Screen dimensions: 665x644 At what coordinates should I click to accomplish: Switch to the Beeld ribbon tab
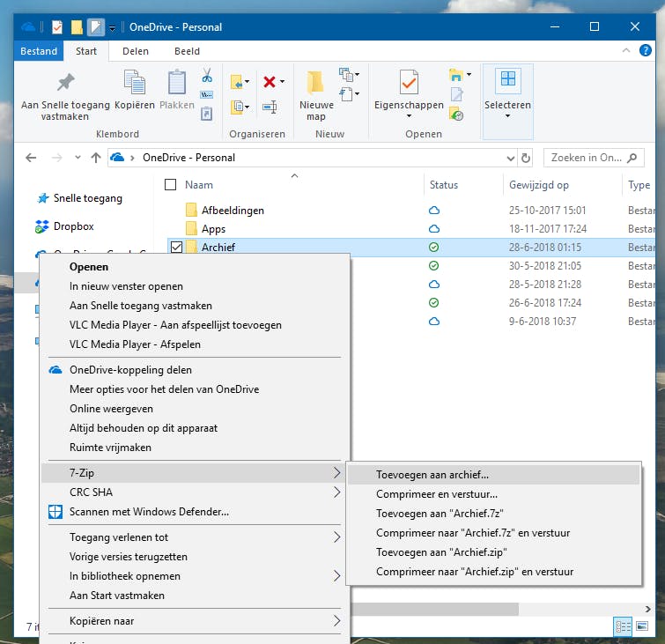[187, 51]
